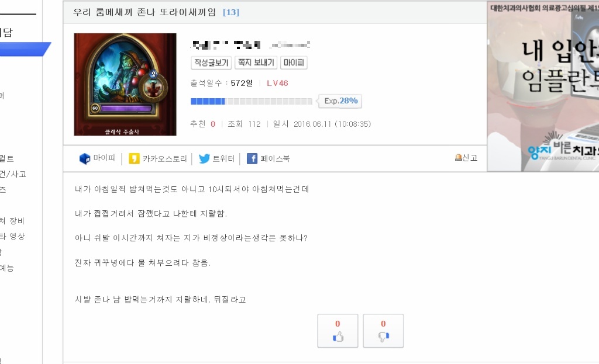Share via the yellow KakaoStory icon
The image size is (599, 364).
[134, 158]
